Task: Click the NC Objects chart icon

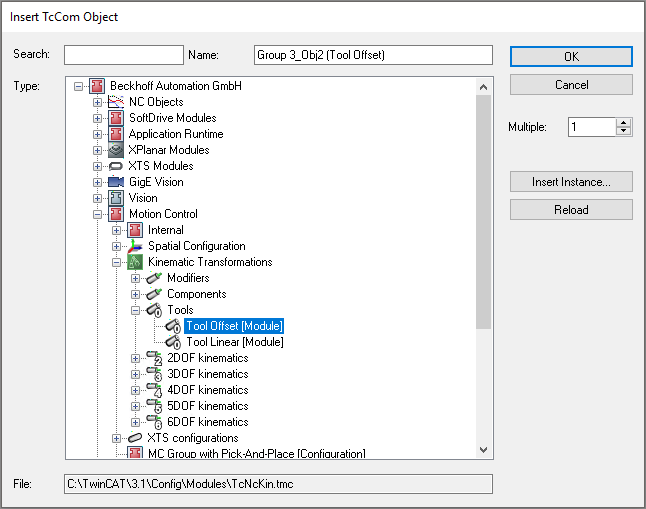Action: (x=116, y=102)
